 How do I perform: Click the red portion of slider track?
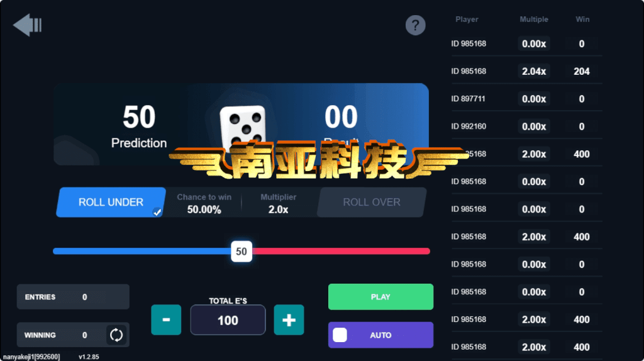point(341,252)
